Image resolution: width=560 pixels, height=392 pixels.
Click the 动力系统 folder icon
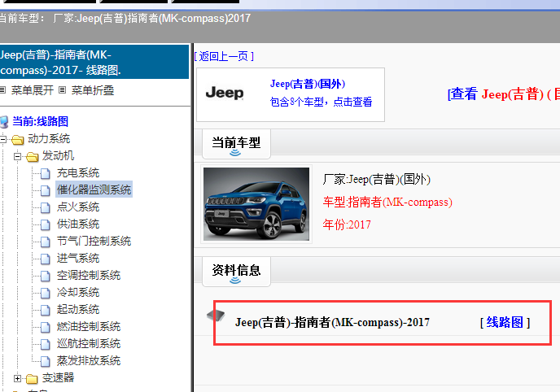click(18, 139)
